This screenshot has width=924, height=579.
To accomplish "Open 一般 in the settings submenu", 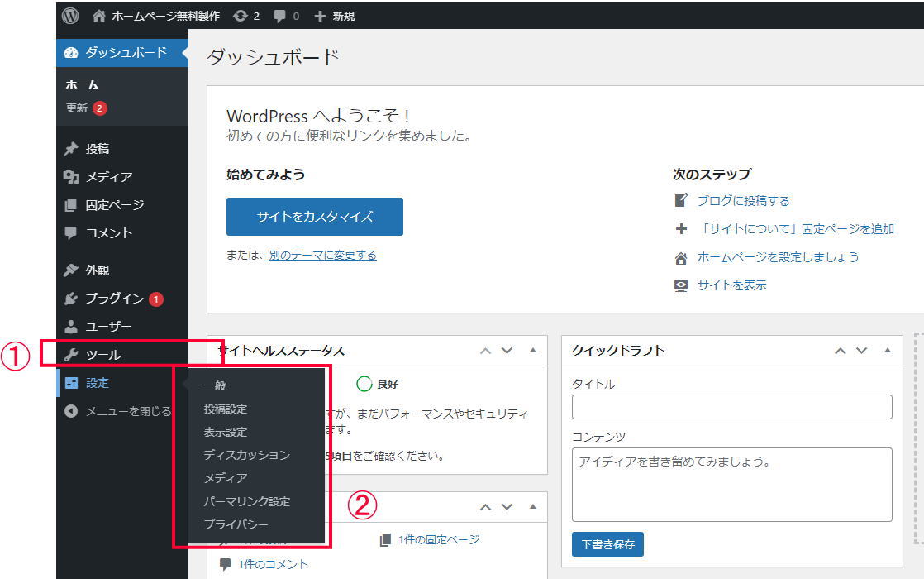I will [215, 385].
